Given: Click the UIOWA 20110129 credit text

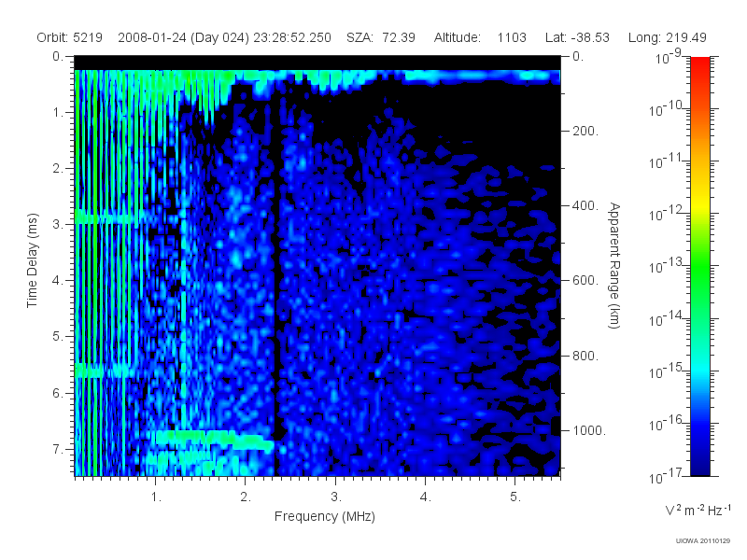Looking at the screenshot, I should click(703, 541).
